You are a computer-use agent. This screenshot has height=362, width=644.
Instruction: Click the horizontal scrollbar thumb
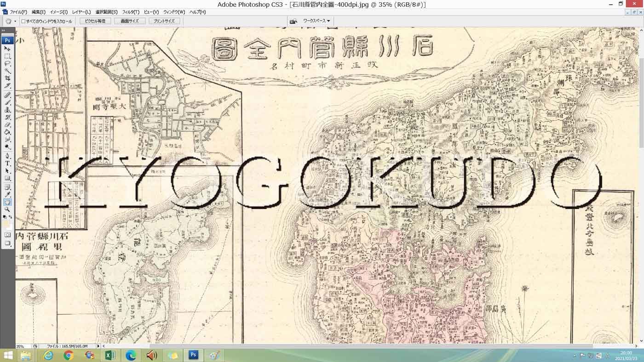click(371, 346)
